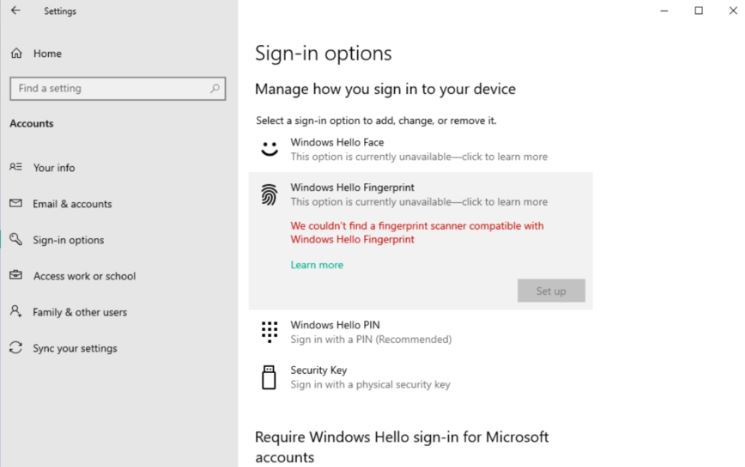The width and height of the screenshot is (745, 467).
Task: Click the Set up button
Action: point(551,291)
